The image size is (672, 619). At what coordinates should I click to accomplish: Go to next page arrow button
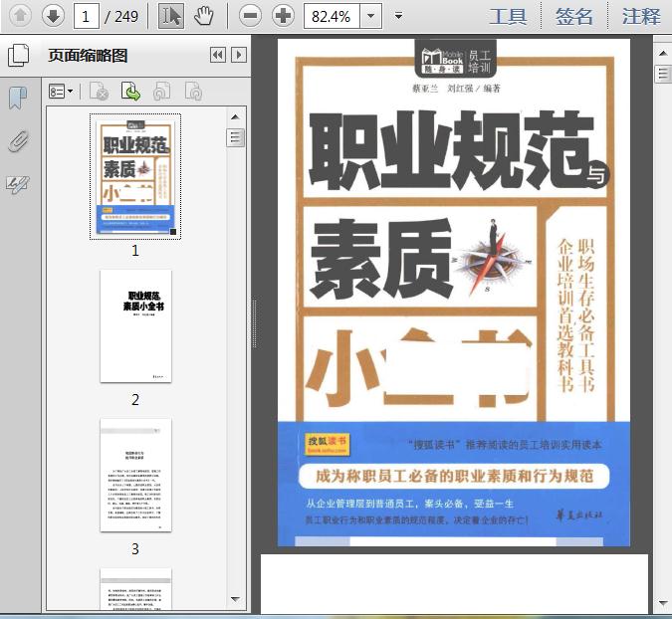click(x=53, y=16)
